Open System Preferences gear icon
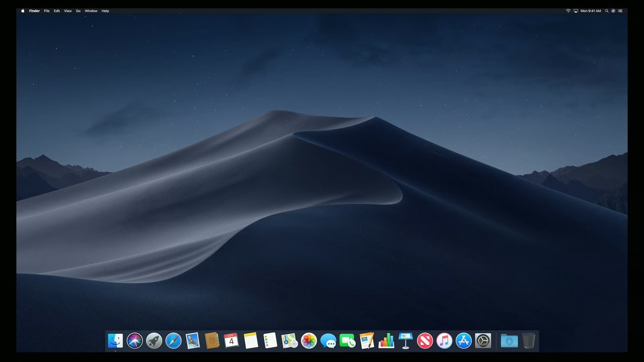The height and width of the screenshot is (362, 644). (483, 341)
